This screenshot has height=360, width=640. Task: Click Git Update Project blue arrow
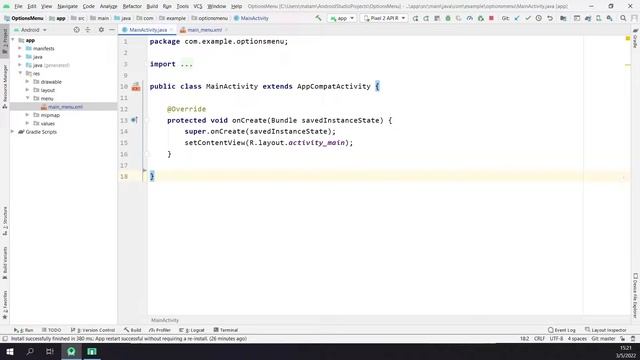pyautogui.click(x=517, y=18)
